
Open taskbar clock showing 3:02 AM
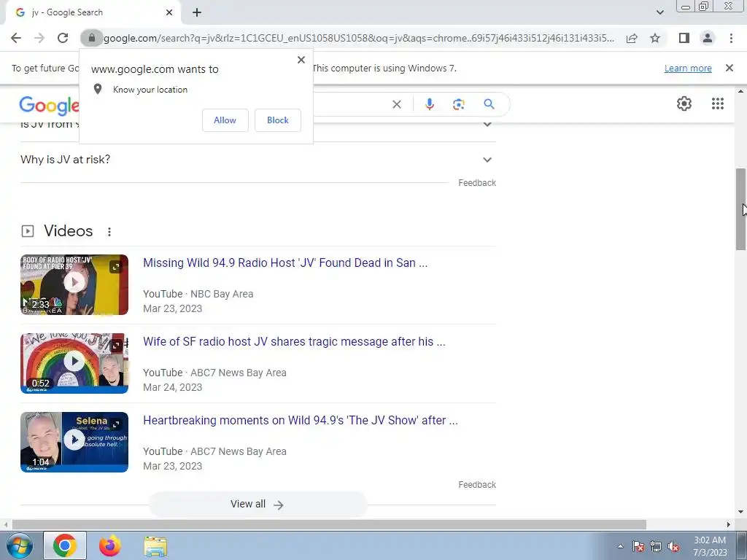710,546
